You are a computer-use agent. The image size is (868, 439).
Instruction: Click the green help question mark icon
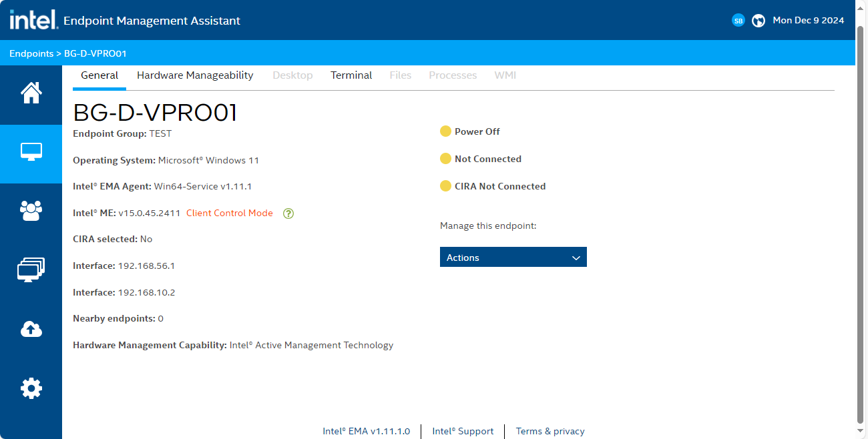tap(288, 213)
